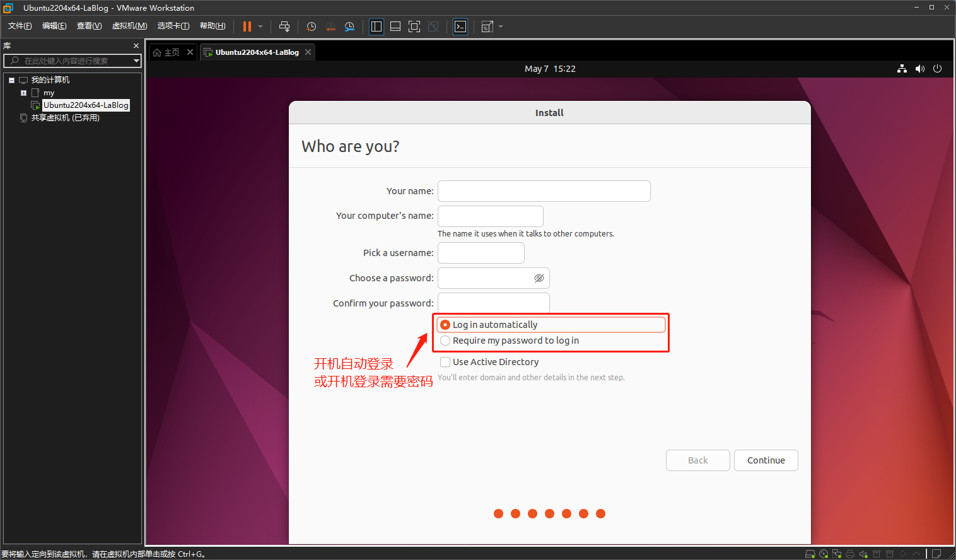Click the May 7 15:22 clock
The width and height of the screenshot is (956, 560).
(550, 69)
